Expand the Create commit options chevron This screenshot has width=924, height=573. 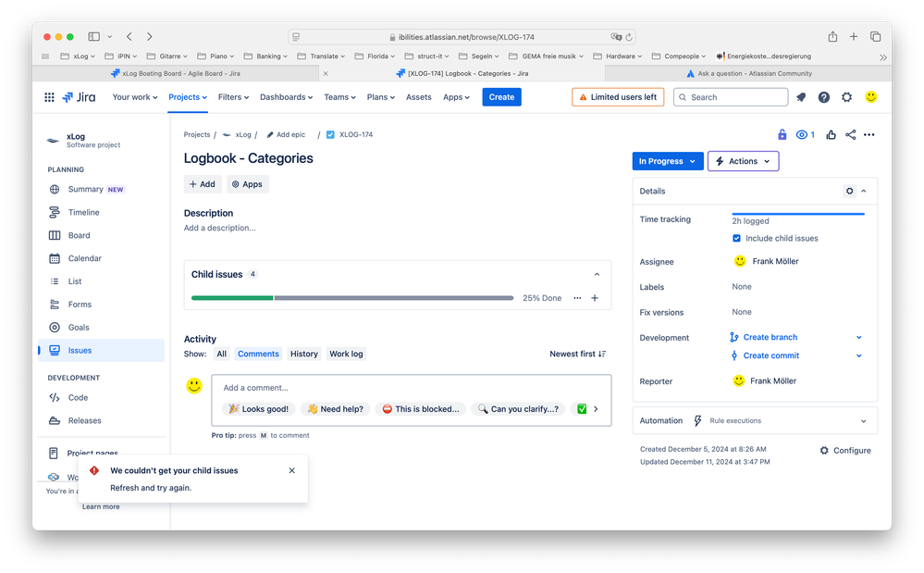(x=859, y=355)
